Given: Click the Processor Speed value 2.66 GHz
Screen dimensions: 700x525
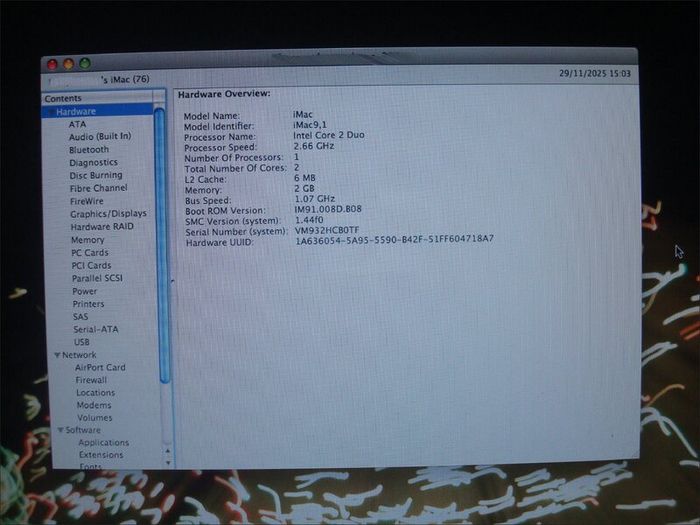Looking at the screenshot, I should pos(313,146).
